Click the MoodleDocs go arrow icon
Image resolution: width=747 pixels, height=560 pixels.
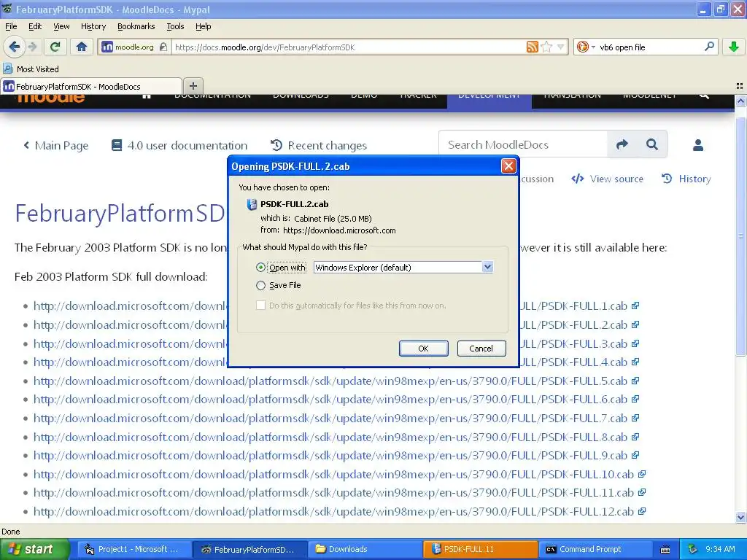622,144
